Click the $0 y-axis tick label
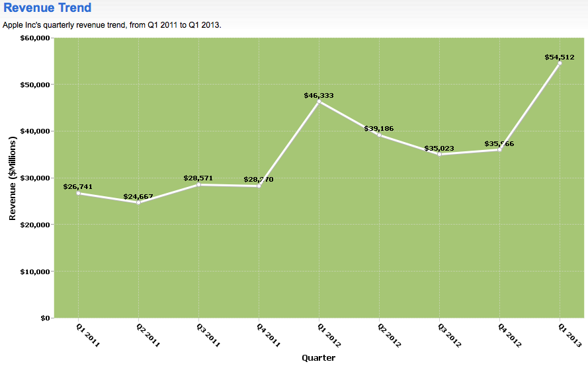 pos(44,318)
